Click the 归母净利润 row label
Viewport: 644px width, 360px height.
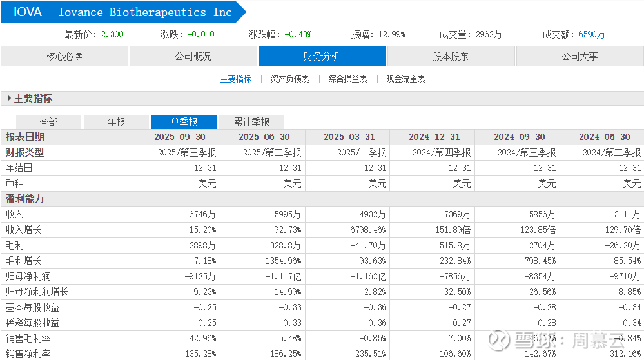click(x=28, y=276)
